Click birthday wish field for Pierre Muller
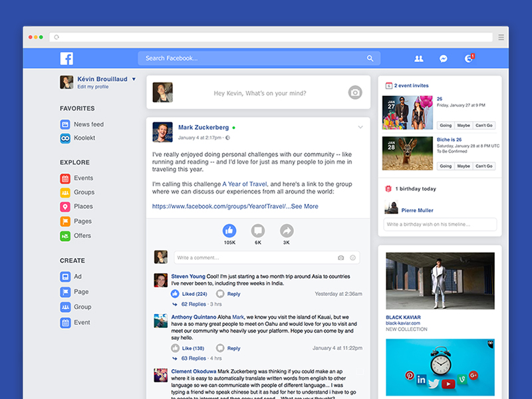This screenshot has height=399, width=532. [x=440, y=224]
